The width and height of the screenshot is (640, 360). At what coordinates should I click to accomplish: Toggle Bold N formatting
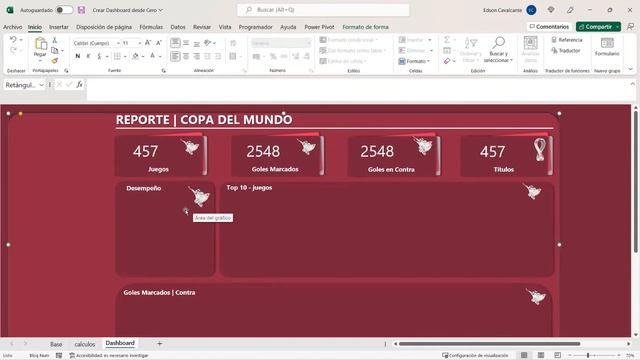click(x=78, y=56)
